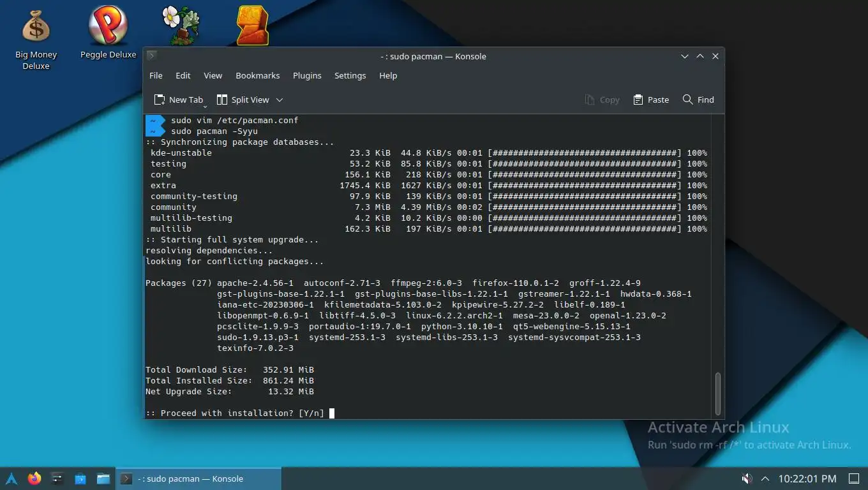Close the Konsole window
Screen dimensions: 868x490
(715, 56)
